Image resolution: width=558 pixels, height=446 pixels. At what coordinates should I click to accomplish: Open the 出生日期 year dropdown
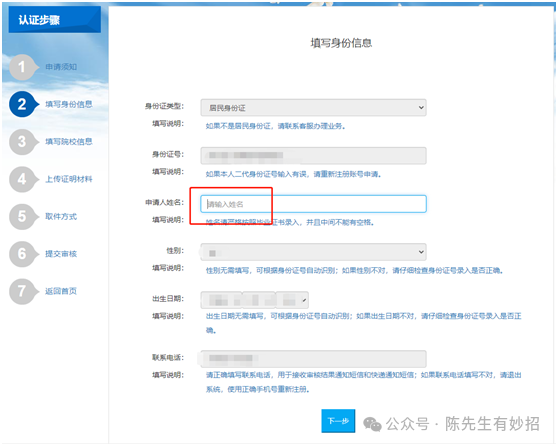[221, 300]
